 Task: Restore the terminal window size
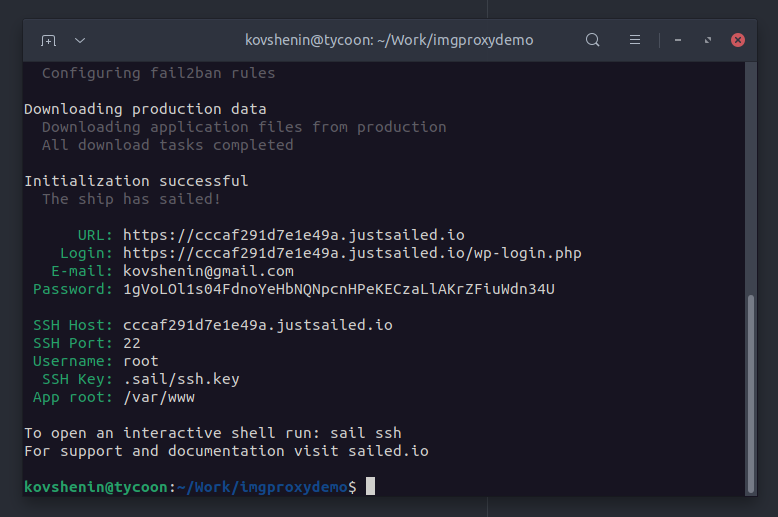point(708,40)
